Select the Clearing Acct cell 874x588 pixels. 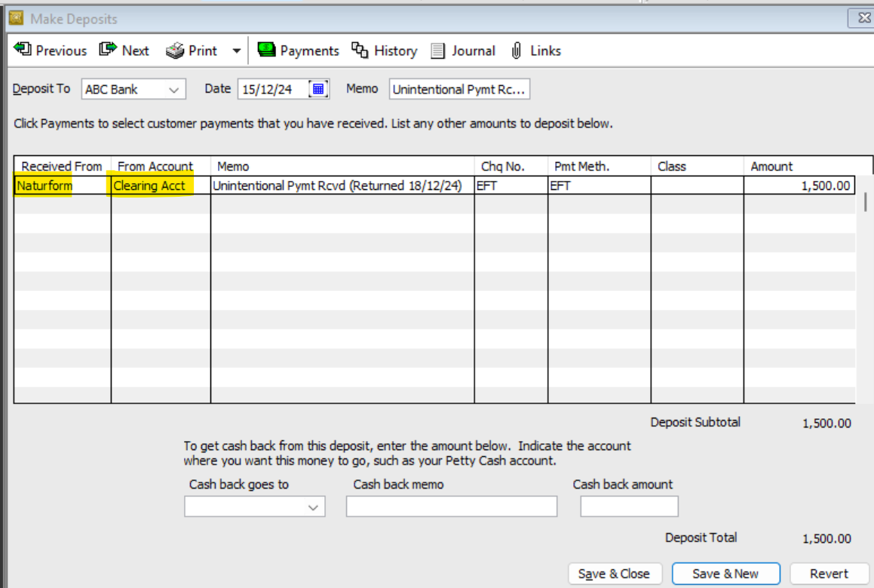click(161, 185)
